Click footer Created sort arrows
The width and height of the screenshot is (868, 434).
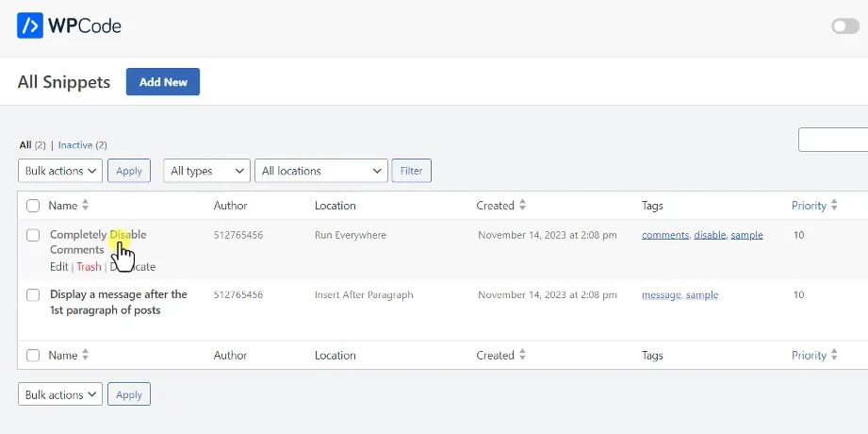[522, 356]
